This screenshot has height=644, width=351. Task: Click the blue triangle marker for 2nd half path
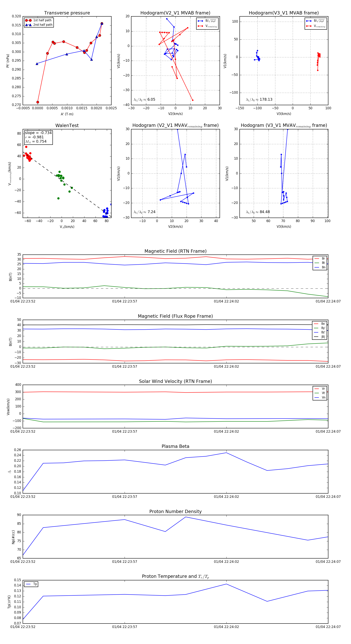28,25
